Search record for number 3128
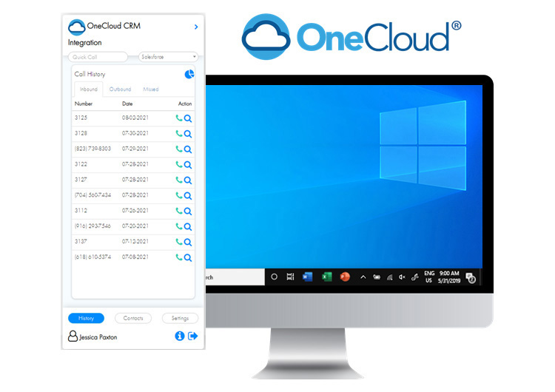The width and height of the screenshot is (555, 392). pos(188,134)
